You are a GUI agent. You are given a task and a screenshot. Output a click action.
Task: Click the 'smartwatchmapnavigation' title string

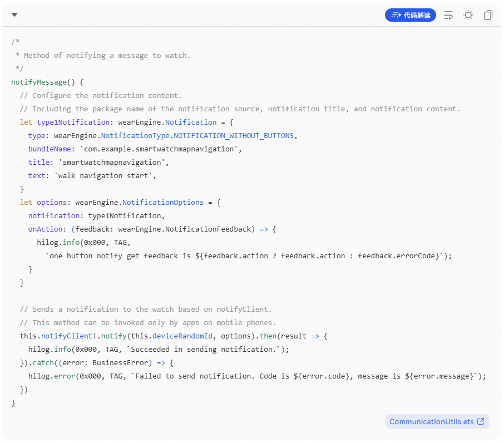(111, 162)
